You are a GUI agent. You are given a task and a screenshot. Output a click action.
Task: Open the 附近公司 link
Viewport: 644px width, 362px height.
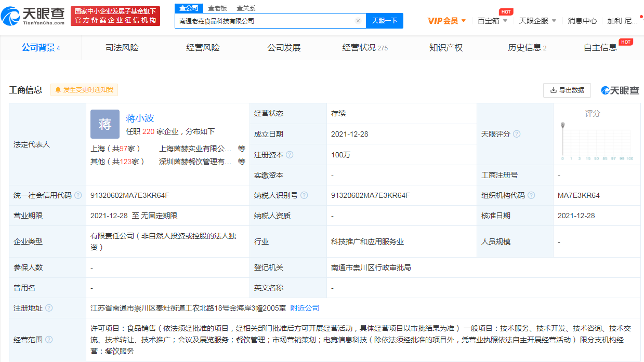[x=305, y=308]
